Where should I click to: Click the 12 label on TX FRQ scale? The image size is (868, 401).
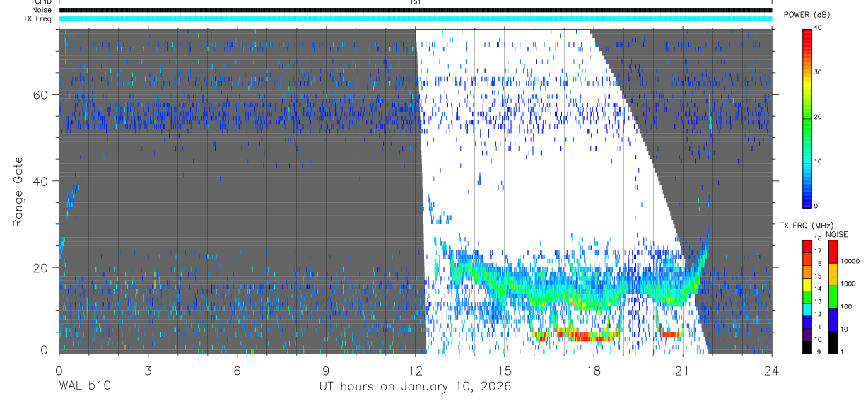click(817, 314)
